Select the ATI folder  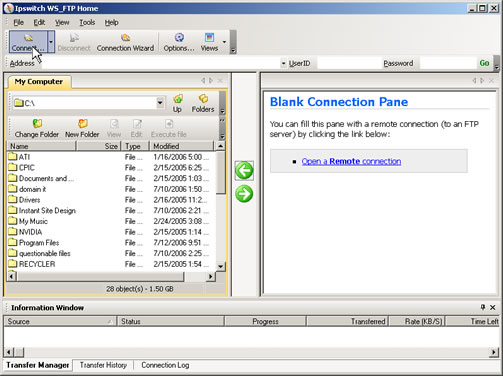click(19, 157)
